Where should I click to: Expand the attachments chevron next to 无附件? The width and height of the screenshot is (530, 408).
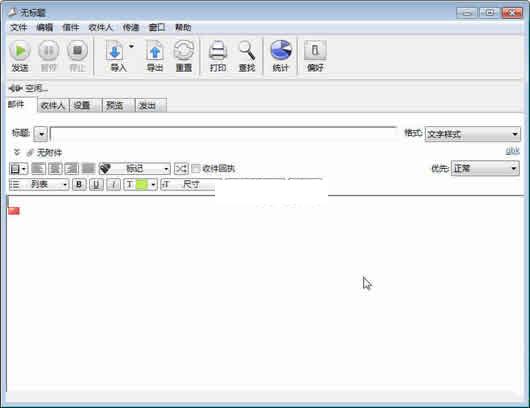(17, 152)
